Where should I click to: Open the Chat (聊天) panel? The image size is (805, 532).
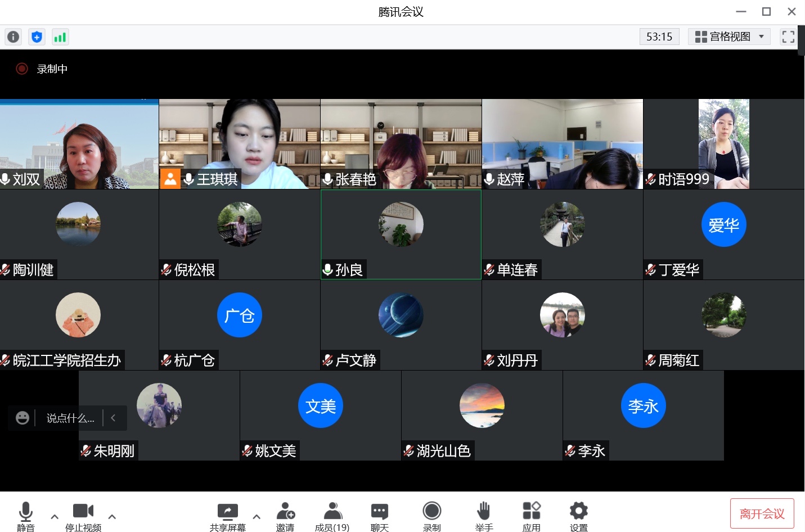coord(379,516)
